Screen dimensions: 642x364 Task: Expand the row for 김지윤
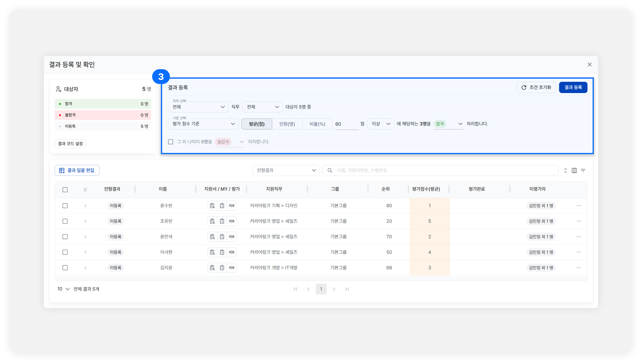[x=85, y=268]
